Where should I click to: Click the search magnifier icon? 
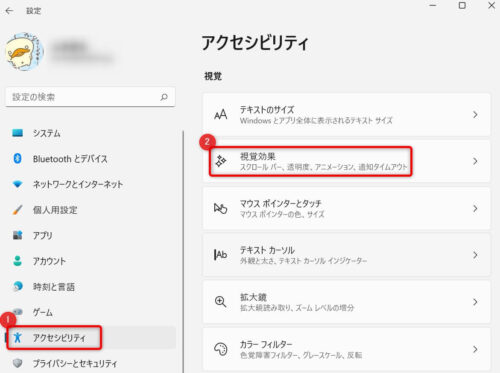164,97
